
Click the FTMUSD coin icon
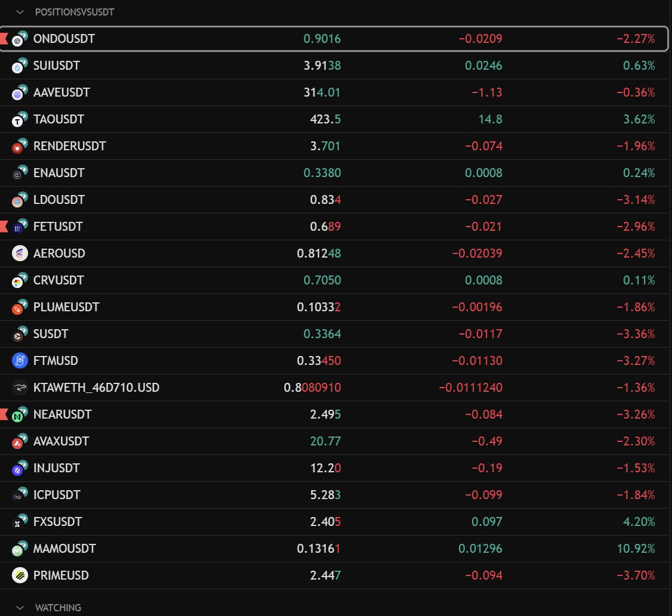20,361
